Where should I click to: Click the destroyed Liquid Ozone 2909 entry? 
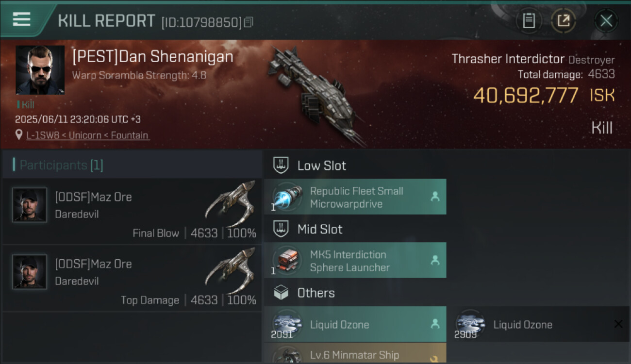point(538,324)
